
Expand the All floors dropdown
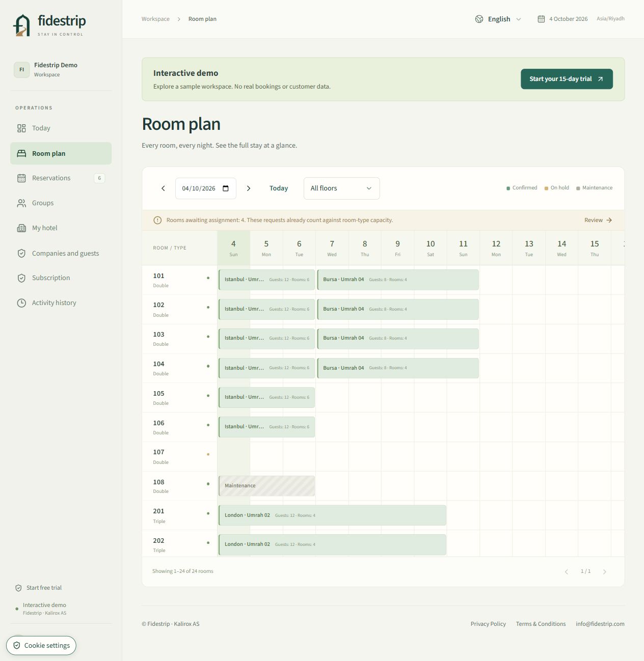pyautogui.click(x=341, y=188)
